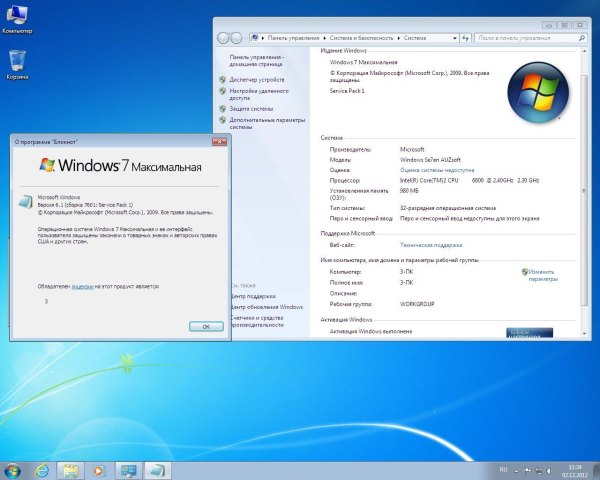600x480 pixels.
Task: Launch Internet Explorer from the taskbar
Action: click(42, 468)
